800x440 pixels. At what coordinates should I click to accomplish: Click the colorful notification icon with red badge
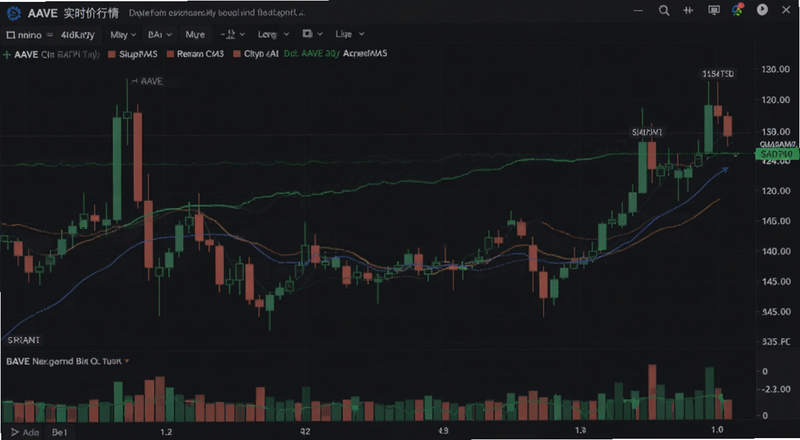click(x=737, y=10)
